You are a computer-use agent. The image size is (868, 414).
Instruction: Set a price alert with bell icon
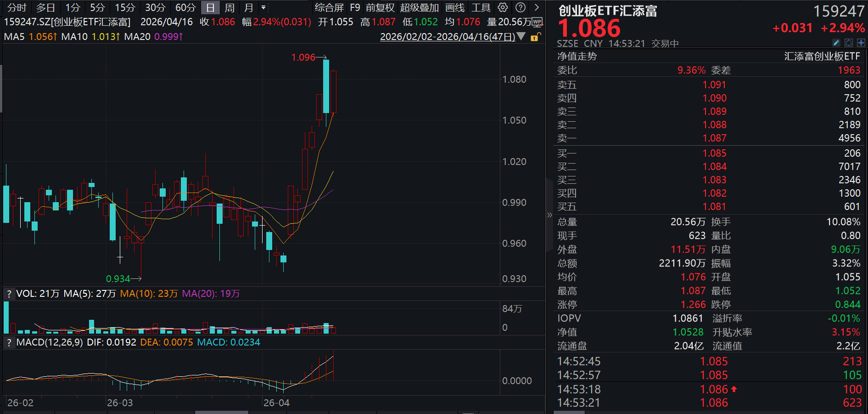pos(849,43)
